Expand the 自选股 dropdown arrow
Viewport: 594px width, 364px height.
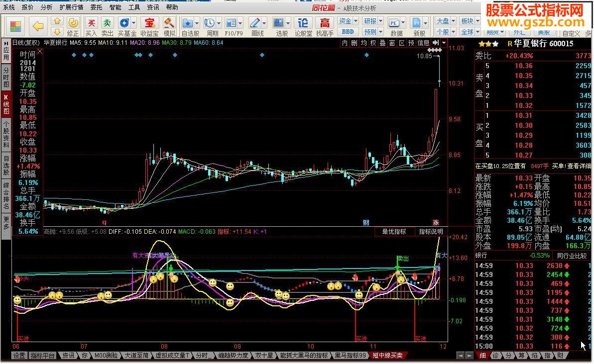pos(197,23)
